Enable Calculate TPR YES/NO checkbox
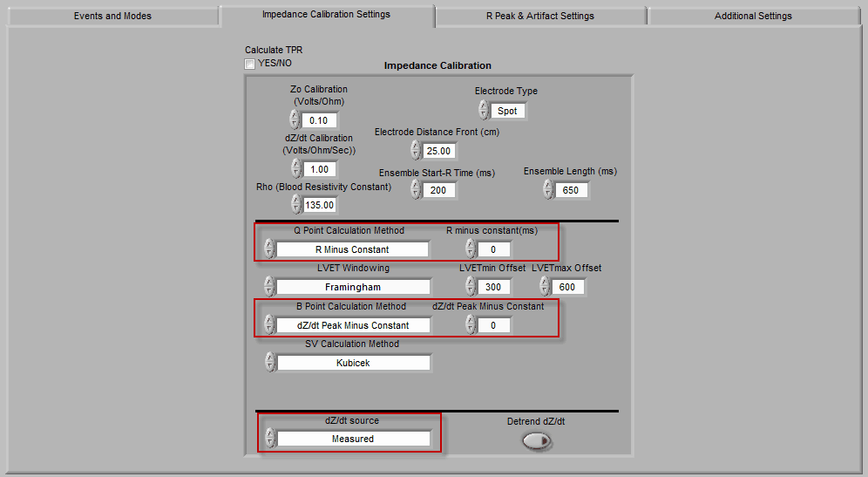The width and height of the screenshot is (868, 477). tap(249, 64)
